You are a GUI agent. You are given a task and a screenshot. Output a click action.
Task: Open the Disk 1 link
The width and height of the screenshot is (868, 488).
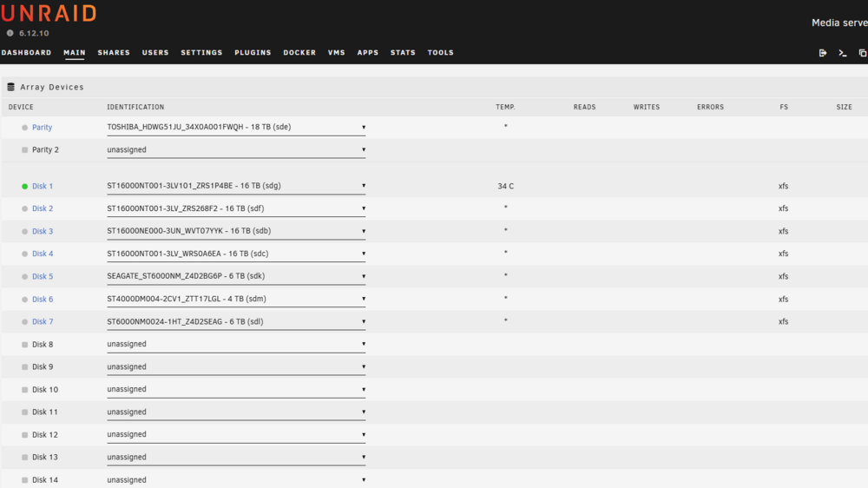coord(43,186)
